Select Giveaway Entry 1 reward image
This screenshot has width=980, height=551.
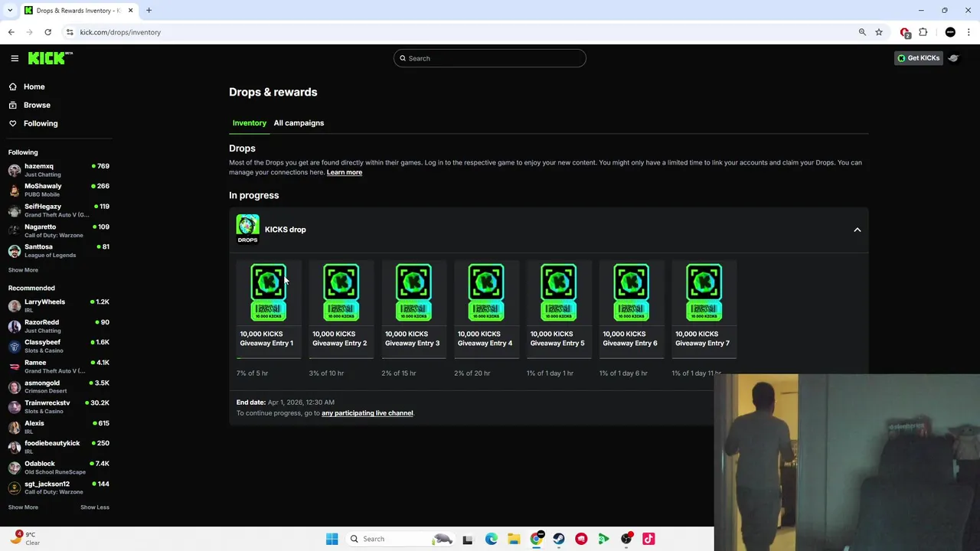tap(269, 292)
